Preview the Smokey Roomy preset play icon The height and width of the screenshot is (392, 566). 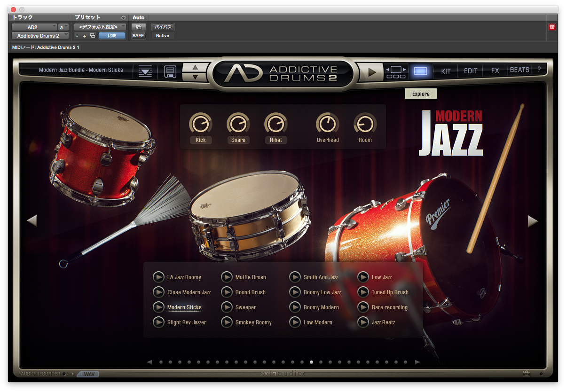227,322
